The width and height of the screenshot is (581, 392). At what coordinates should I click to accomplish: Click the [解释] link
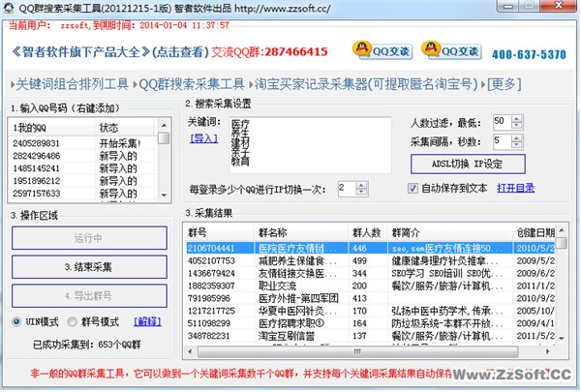pyautogui.click(x=147, y=321)
